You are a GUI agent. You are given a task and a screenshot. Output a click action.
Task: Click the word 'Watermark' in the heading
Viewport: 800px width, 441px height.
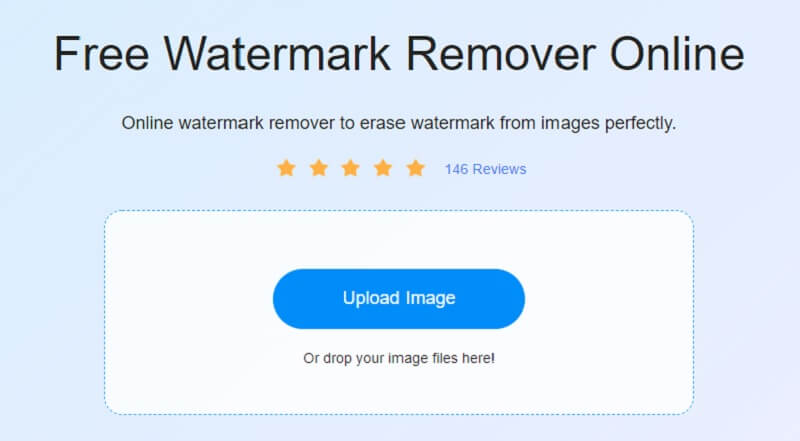[x=277, y=54]
